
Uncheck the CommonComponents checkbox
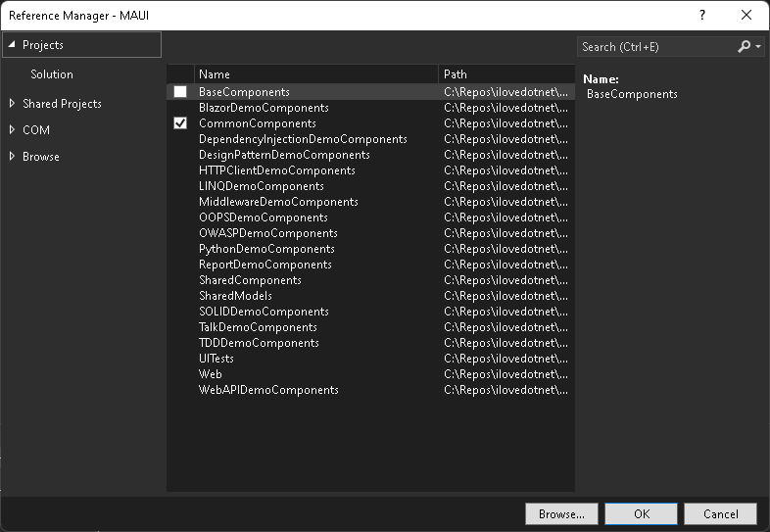point(180,123)
